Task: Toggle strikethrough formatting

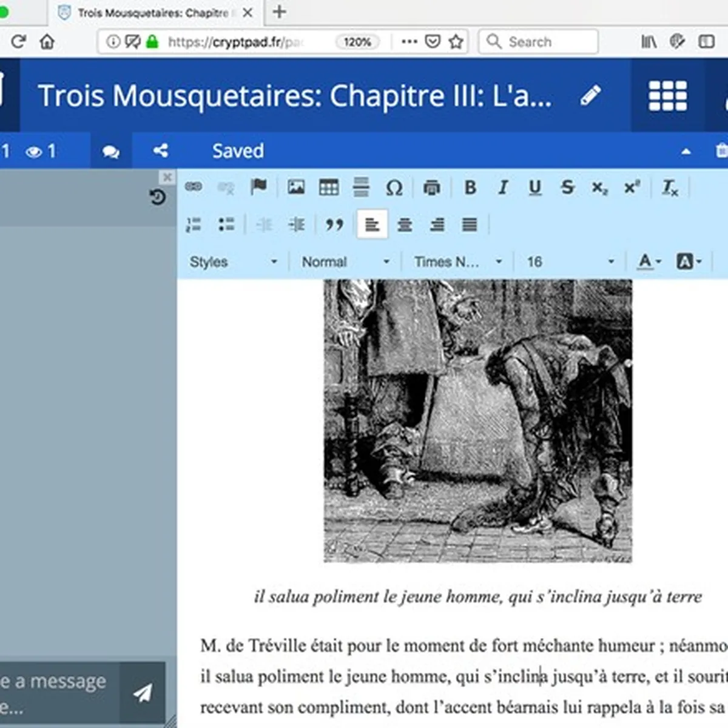Action: tap(567, 187)
